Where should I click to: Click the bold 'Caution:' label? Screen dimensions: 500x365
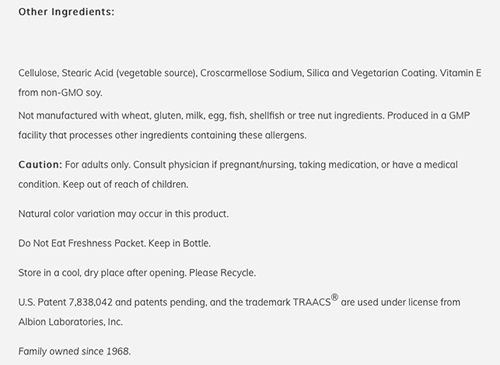pyautogui.click(x=40, y=165)
